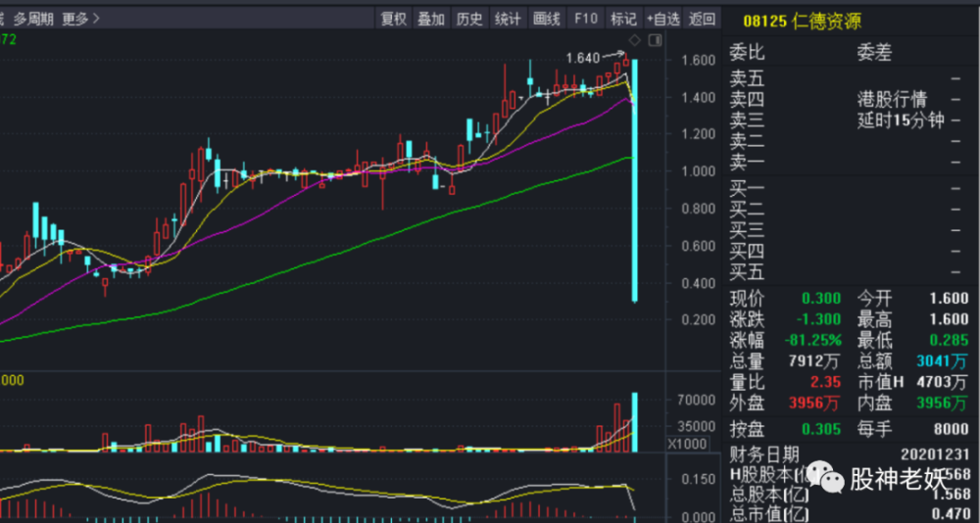Click the 外盘 value 3956万
This screenshot has width=980, height=523.
815,404
